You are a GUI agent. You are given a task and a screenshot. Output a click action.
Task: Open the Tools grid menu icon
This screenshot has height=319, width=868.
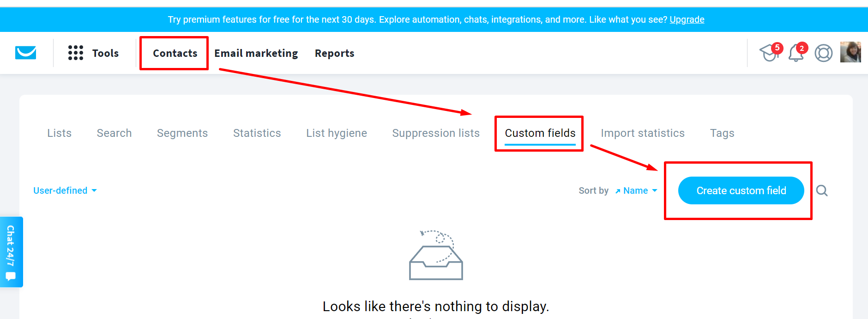tap(76, 53)
